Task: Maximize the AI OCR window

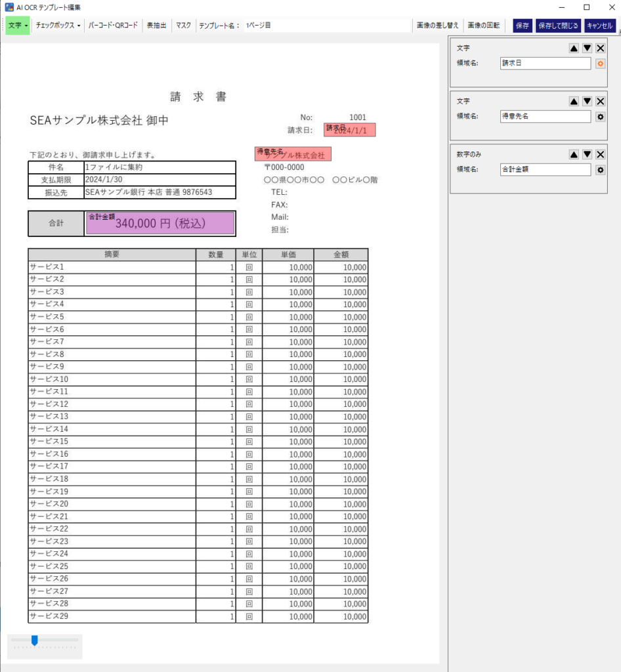Action: [587, 7]
